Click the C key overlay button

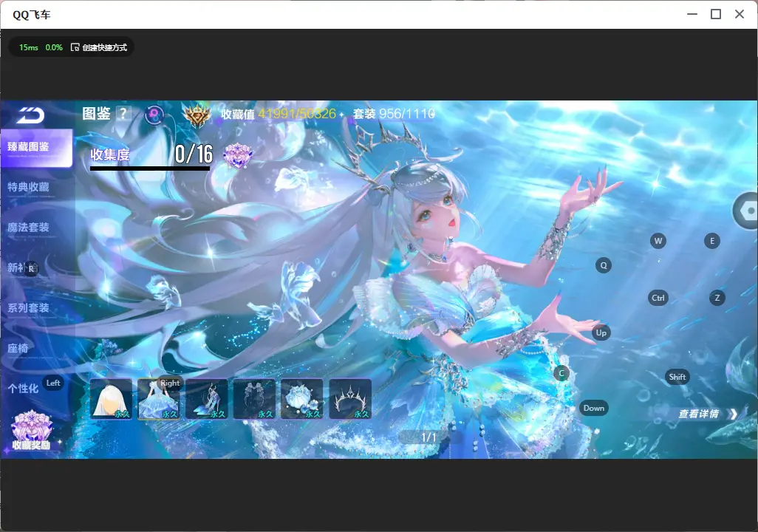point(561,373)
